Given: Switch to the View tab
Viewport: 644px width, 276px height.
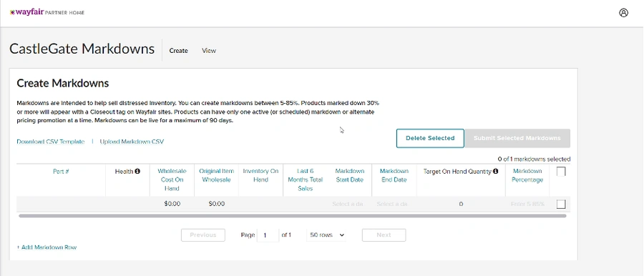Looking at the screenshot, I should pyautogui.click(x=209, y=51).
